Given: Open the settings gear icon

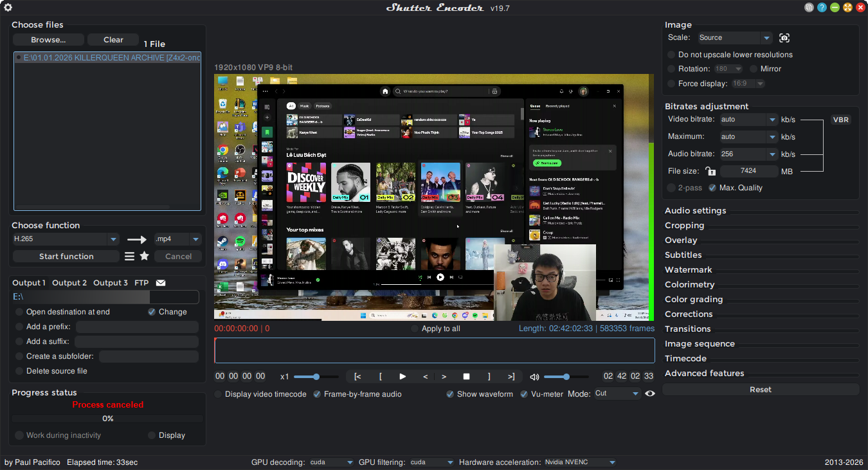Looking at the screenshot, I should 8,8.
